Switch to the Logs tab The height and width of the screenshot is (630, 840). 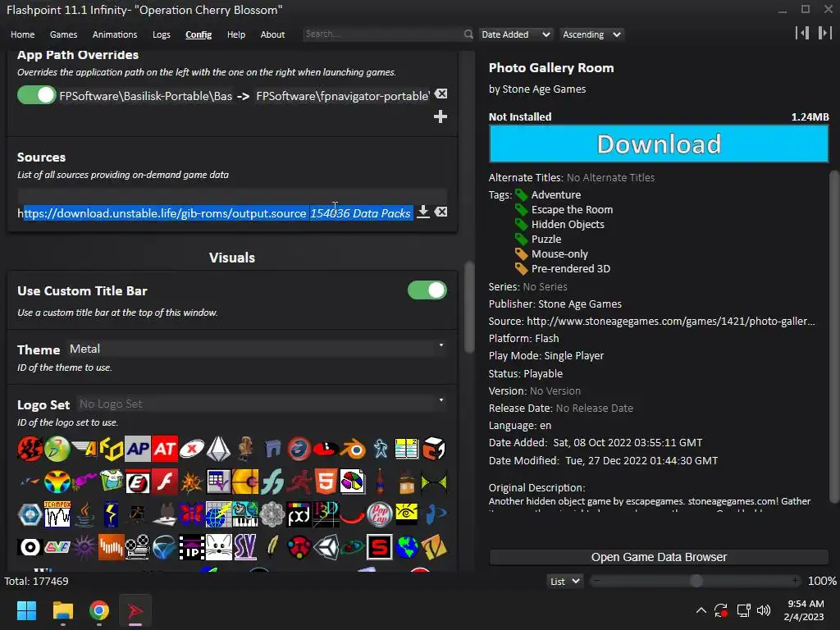click(x=162, y=34)
